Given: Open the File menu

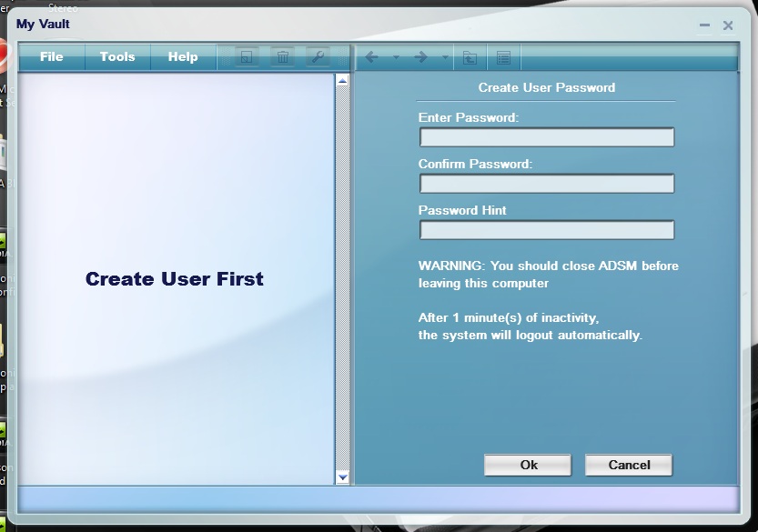Looking at the screenshot, I should pos(52,56).
